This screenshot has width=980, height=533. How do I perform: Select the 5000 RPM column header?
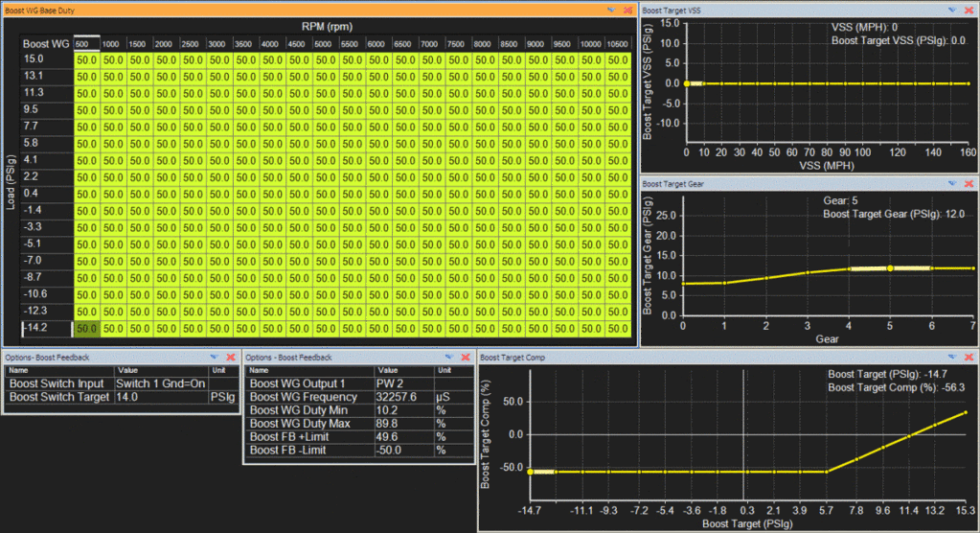[326, 44]
